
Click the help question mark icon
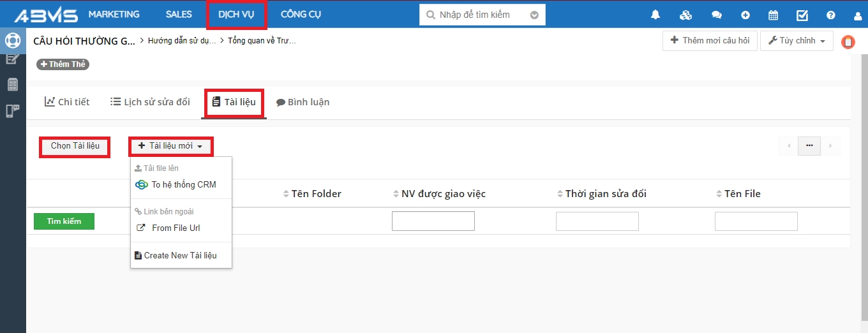coord(830,15)
